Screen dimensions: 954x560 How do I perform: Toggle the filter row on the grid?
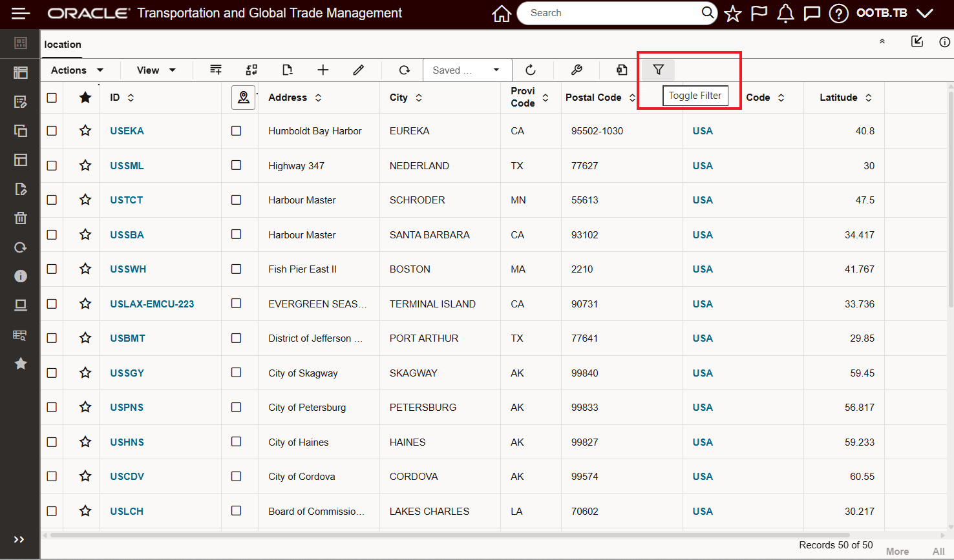click(658, 70)
